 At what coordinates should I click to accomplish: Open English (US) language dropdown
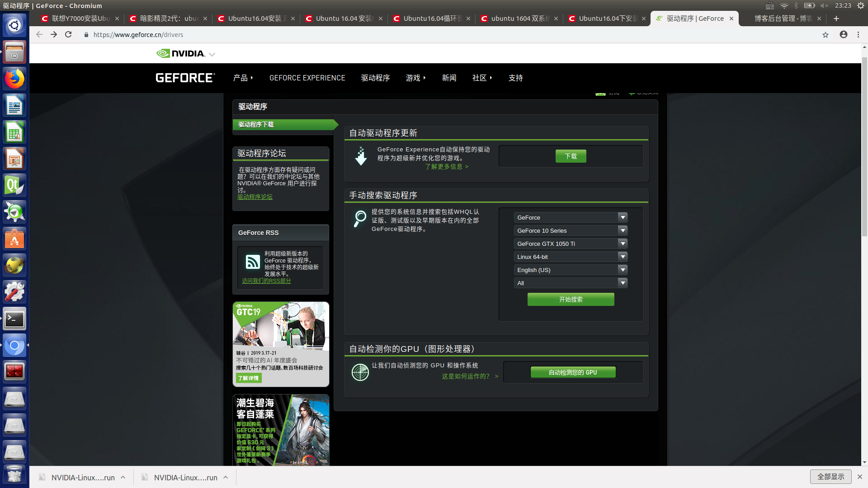click(571, 270)
